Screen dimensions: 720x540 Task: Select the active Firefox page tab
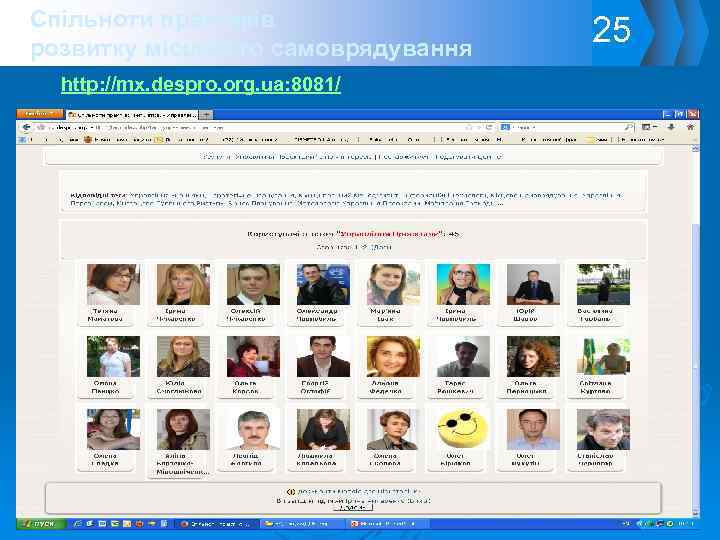pos(132,114)
